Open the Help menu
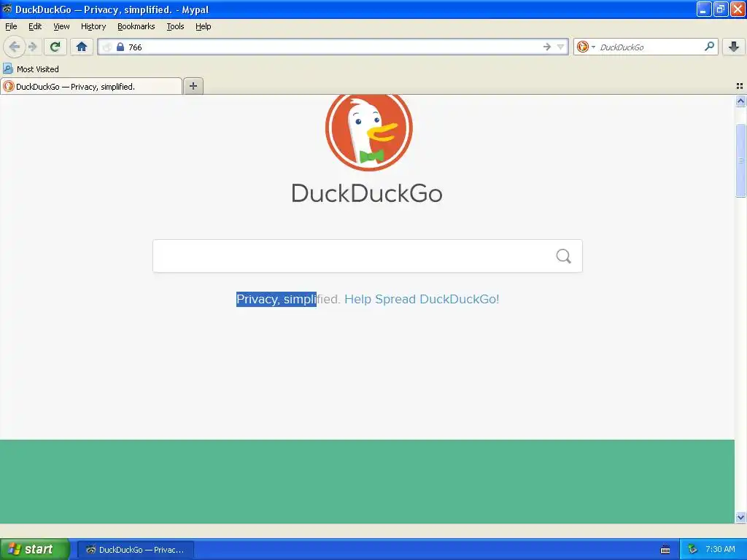Viewport: 747px width, 560px height. coord(204,26)
